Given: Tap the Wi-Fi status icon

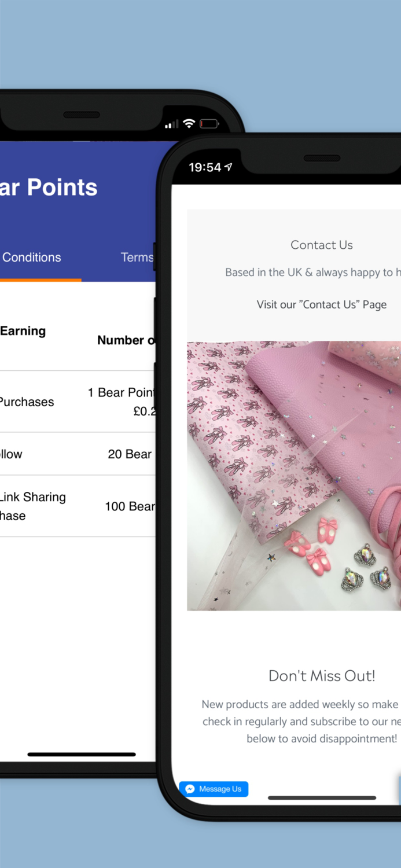Looking at the screenshot, I should [x=189, y=124].
